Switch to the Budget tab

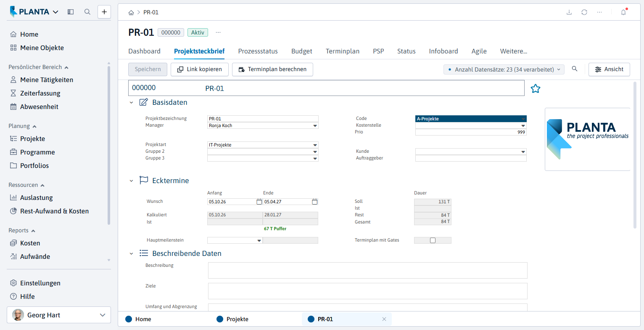click(302, 51)
